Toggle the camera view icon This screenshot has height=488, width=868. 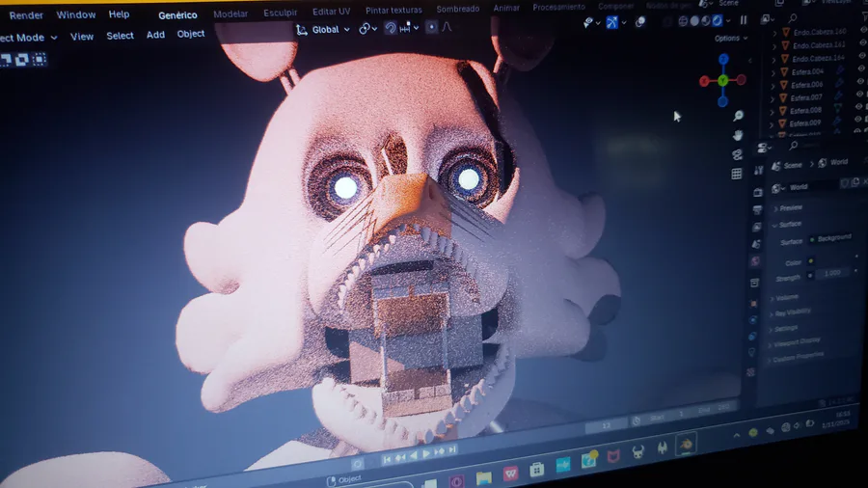737,154
